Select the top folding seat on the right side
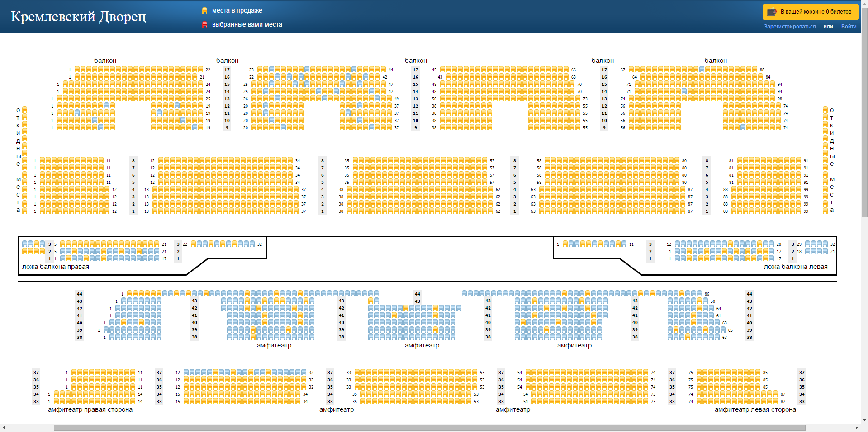Viewport: 868px width, 432px height. pyautogui.click(x=825, y=109)
